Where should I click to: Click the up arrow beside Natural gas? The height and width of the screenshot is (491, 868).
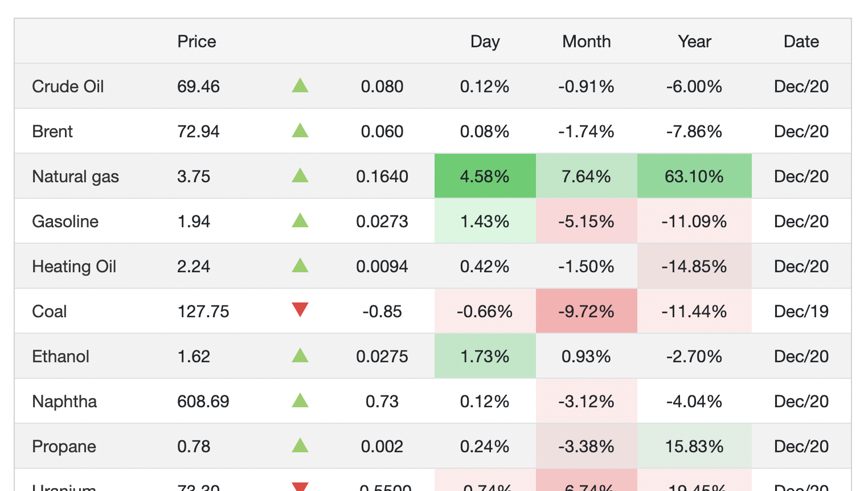[x=300, y=176]
